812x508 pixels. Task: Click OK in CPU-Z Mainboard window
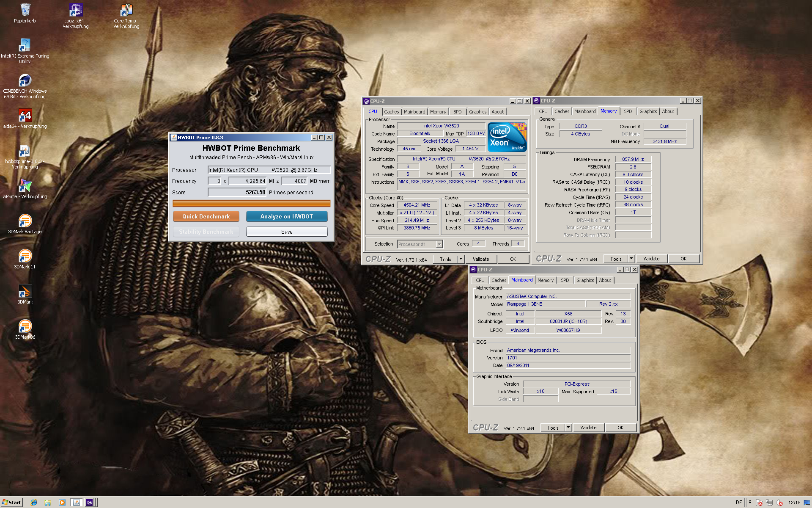(x=620, y=428)
